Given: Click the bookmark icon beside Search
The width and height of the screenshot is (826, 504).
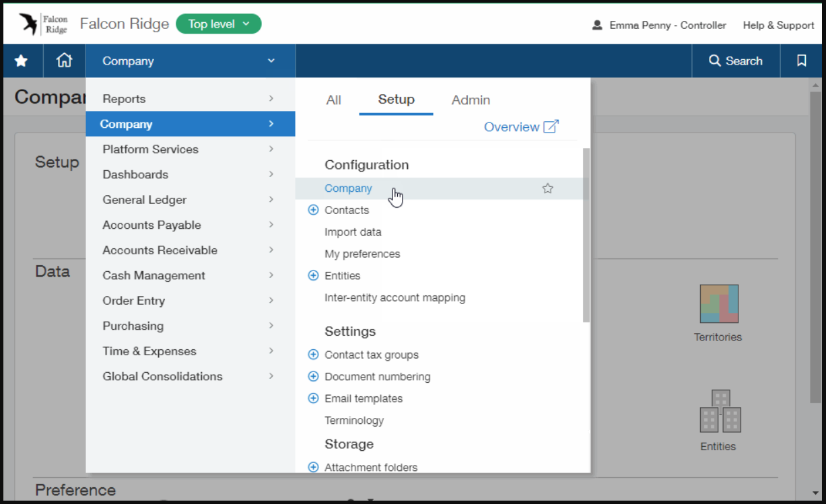Looking at the screenshot, I should point(801,61).
